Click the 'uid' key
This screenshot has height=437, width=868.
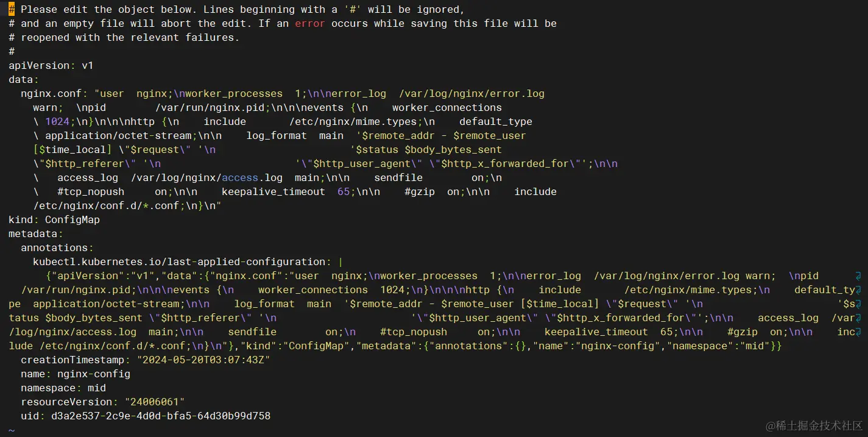[30, 416]
